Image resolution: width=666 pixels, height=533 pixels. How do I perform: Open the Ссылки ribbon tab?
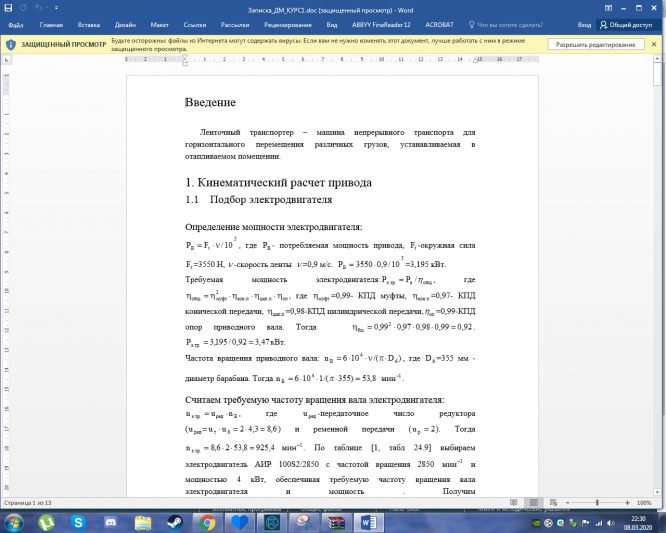click(195, 25)
